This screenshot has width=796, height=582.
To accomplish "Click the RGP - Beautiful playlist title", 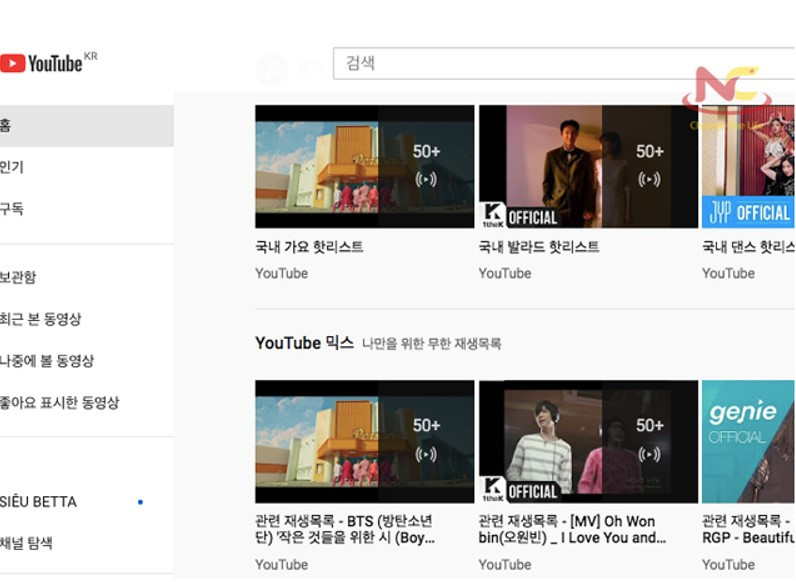I will [x=749, y=530].
